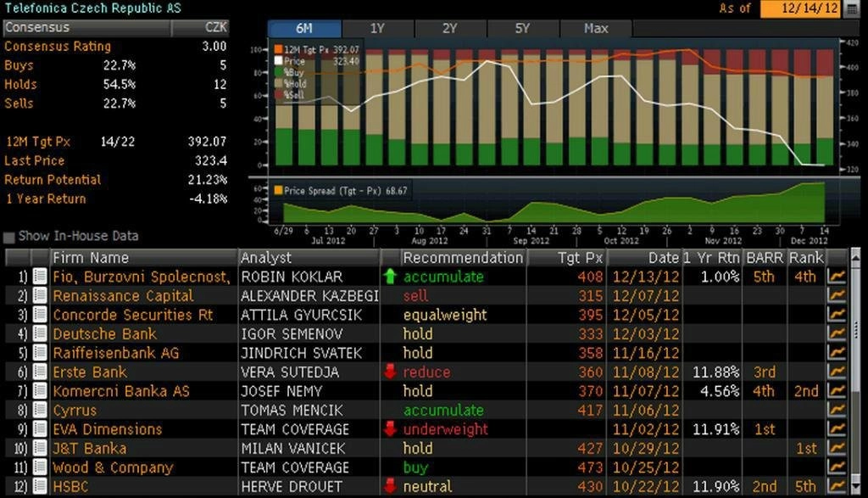
Task: Sort table by Analyst column header
Action: [x=309, y=258]
